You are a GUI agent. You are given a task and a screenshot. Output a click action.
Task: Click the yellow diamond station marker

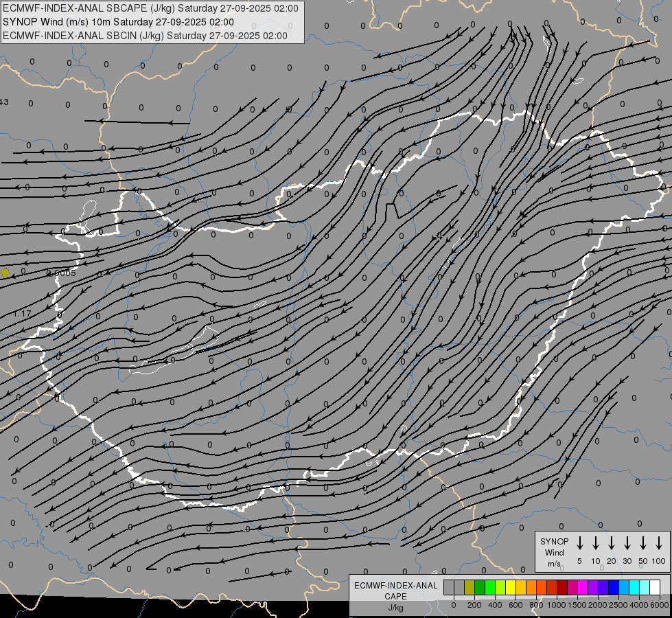(5, 273)
